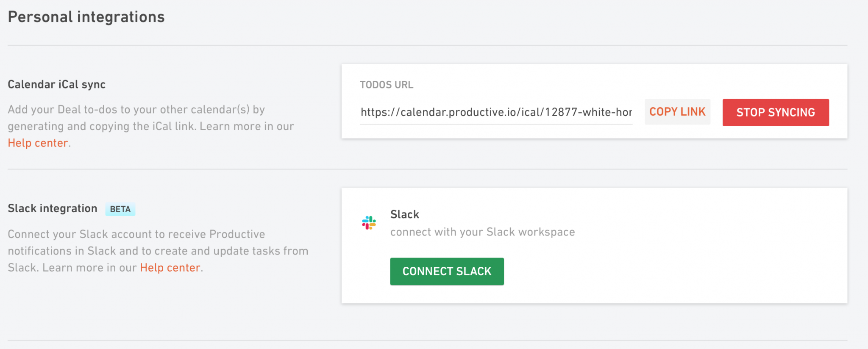Click the Slack card title text
This screenshot has height=349, width=868.
click(x=405, y=214)
